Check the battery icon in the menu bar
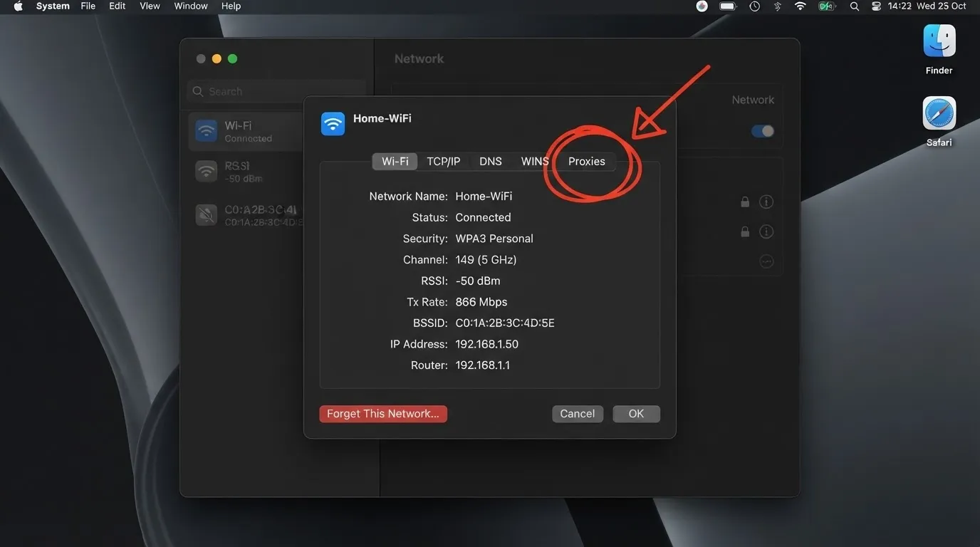 tap(727, 6)
